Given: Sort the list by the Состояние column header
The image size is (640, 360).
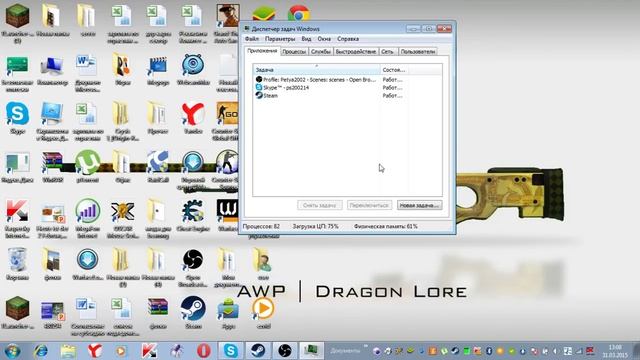Looking at the screenshot, I should click(394, 70).
